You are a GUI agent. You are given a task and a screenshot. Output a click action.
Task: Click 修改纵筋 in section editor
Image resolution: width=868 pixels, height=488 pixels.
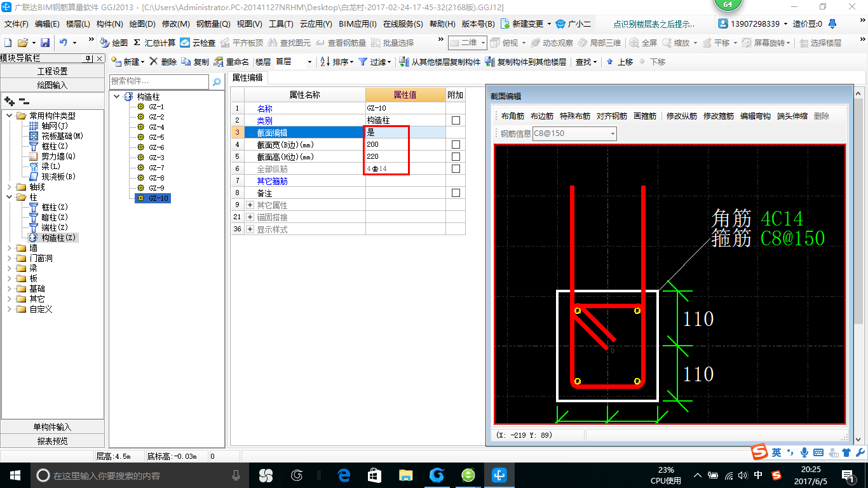(x=682, y=116)
